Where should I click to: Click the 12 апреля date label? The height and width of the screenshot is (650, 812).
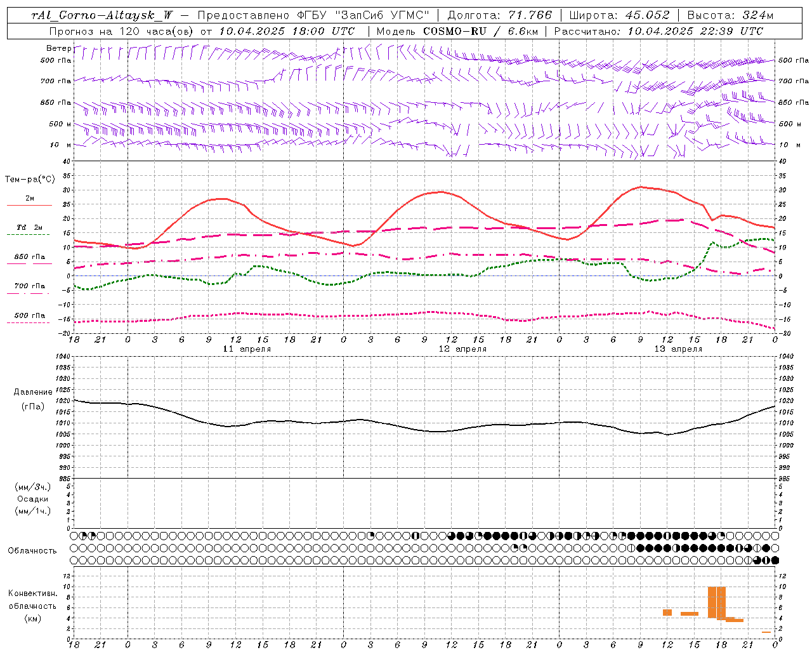(462, 349)
